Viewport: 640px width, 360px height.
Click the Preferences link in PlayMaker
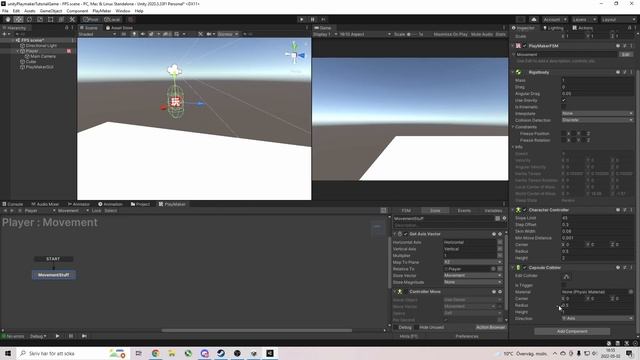(x=467, y=336)
